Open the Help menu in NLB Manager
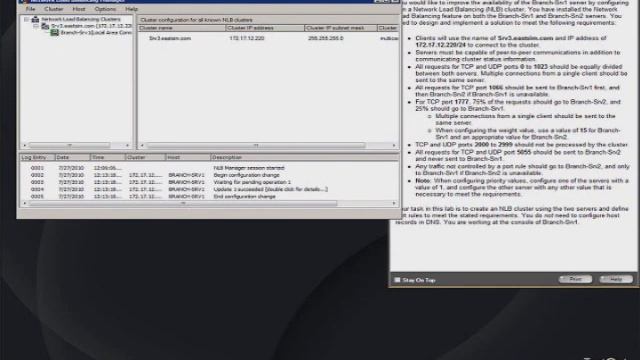 pos(131,9)
